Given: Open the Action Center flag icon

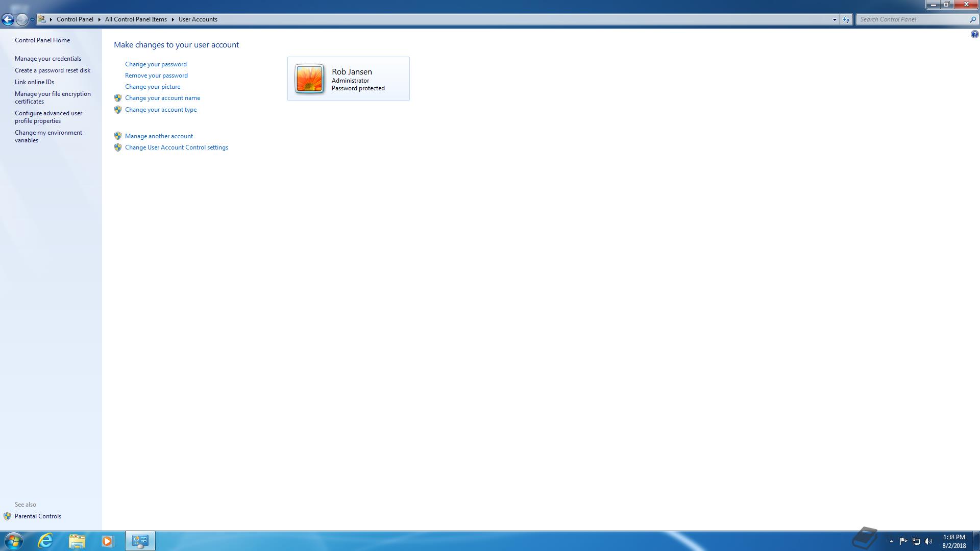Looking at the screenshot, I should tap(903, 541).
